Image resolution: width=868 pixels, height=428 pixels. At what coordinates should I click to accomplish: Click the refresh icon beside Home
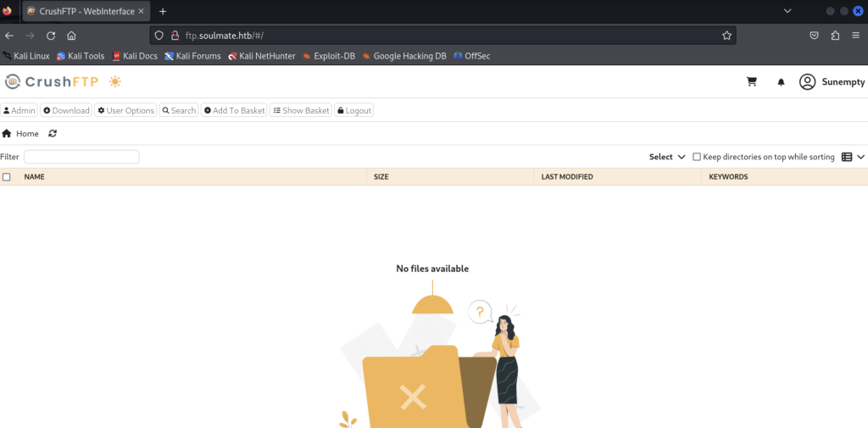[53, 134]
